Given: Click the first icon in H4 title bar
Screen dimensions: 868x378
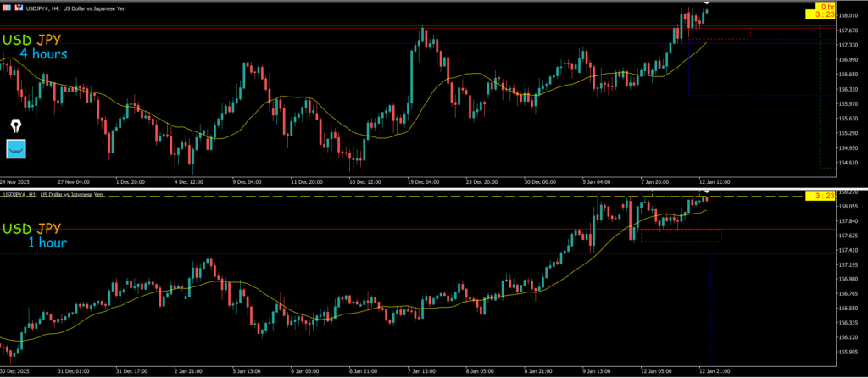Looking at the screenshot, I should coord(5,9).
